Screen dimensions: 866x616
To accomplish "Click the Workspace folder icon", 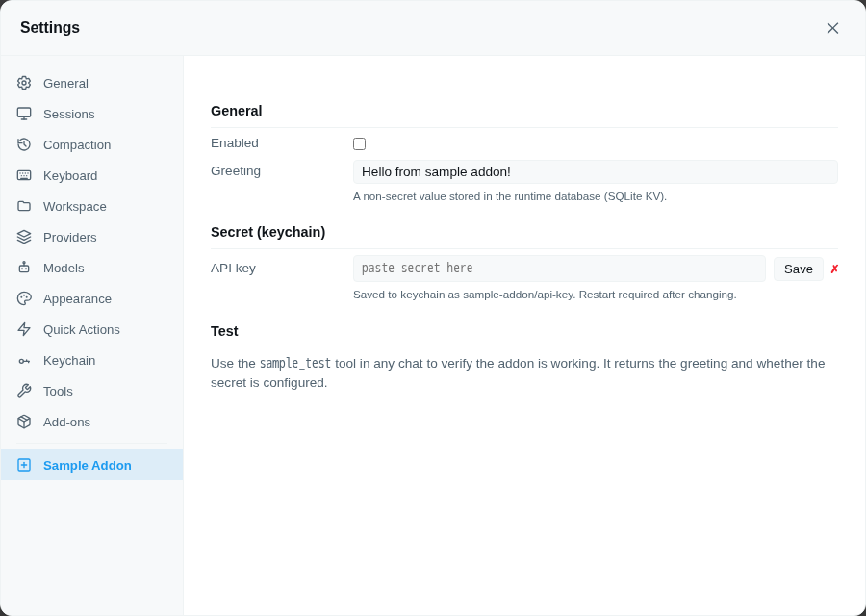I will (24, 206).
